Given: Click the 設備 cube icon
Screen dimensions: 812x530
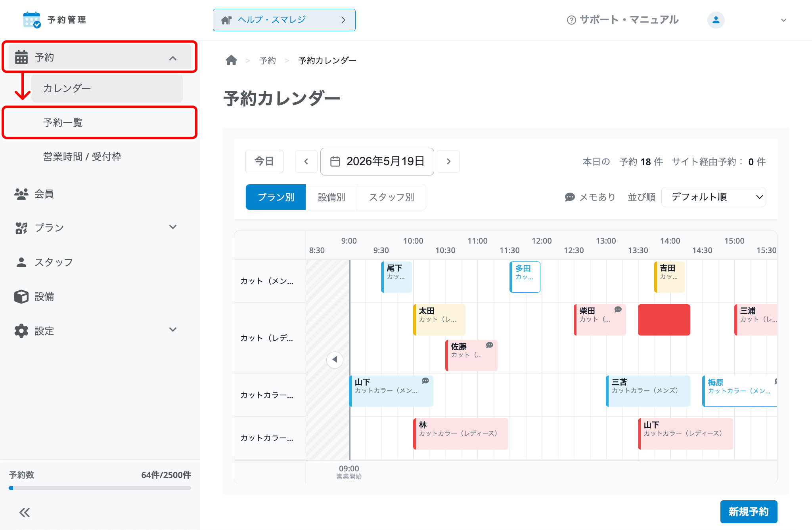Looking at the screenshot, I should (x=21, y=296).
